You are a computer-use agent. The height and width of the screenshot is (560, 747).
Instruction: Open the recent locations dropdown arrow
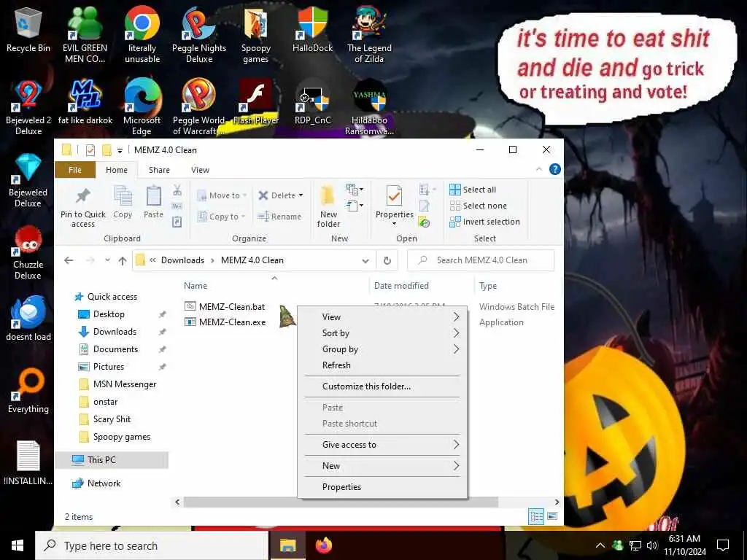108,260
